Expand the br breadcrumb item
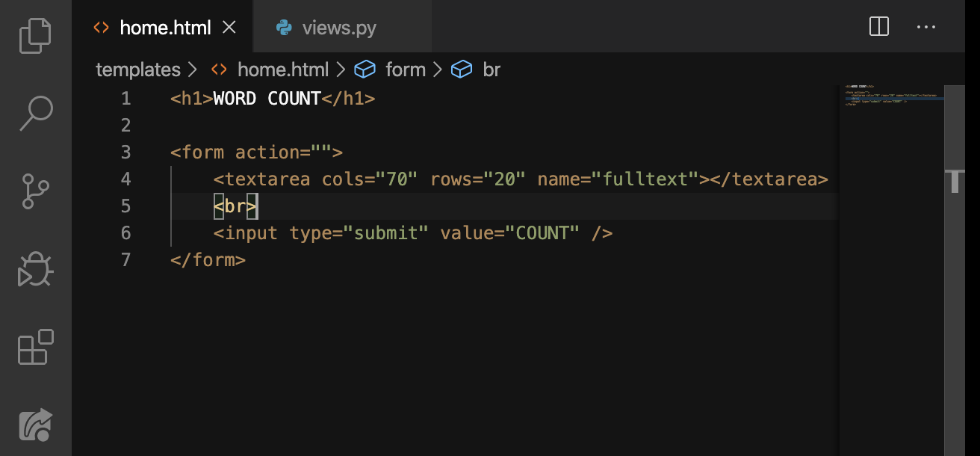This screenshot has width=980, height=456. pyautogui.click(x=492, y=69)
